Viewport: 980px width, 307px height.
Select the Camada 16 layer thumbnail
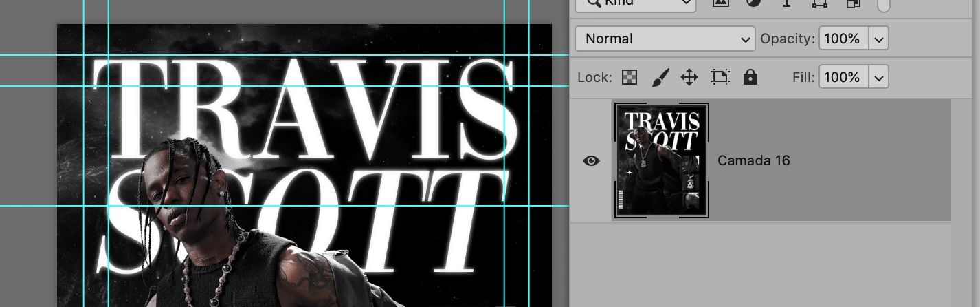click(662, 160)
